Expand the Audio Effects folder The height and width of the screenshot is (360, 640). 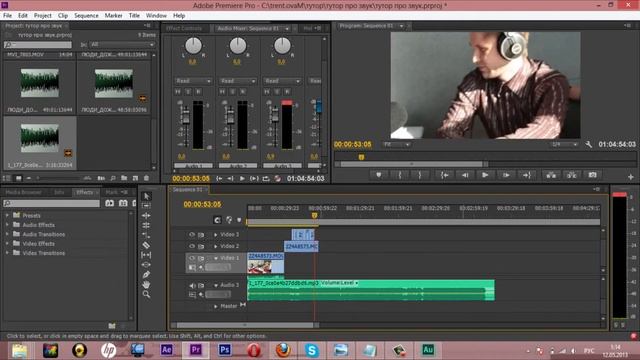(x=7, y=224)
